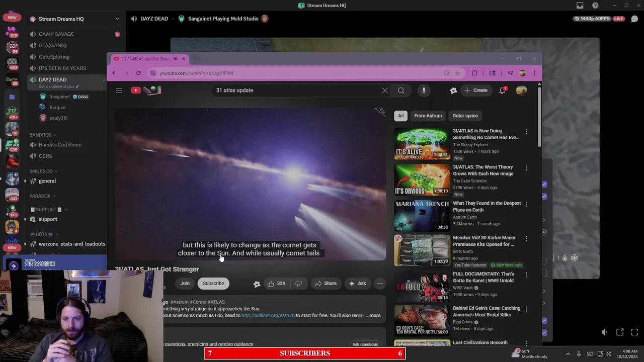
Task: Open the Discord help question-mark icon
Action: [x=595, y=6]
